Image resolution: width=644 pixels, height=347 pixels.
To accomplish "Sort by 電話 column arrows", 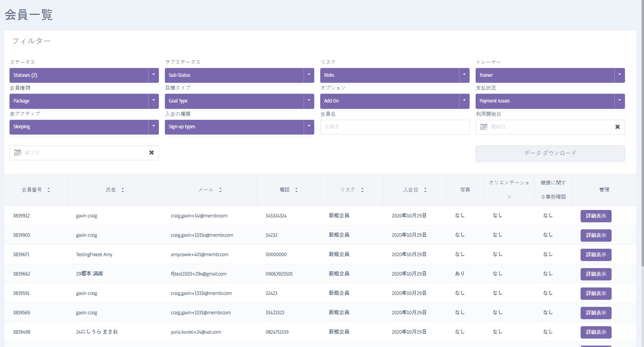I will coord(296,190).
